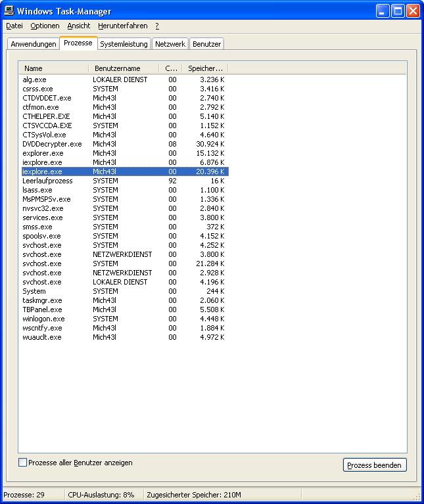Image resolution: width=424 pixels, height=504 pixels.
Task: Switch to the Systemleistung tab
Action: click(x=124, y=44)
